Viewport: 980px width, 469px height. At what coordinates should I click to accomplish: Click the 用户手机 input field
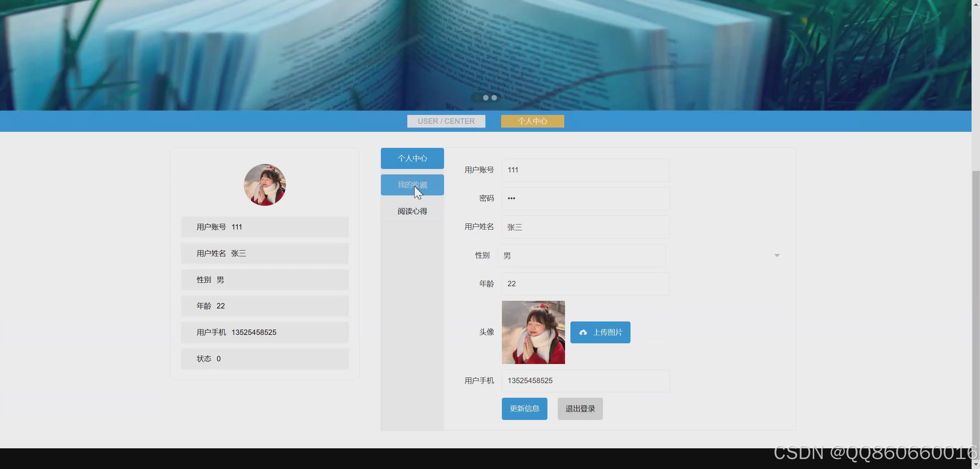click(x=586, y=381)
